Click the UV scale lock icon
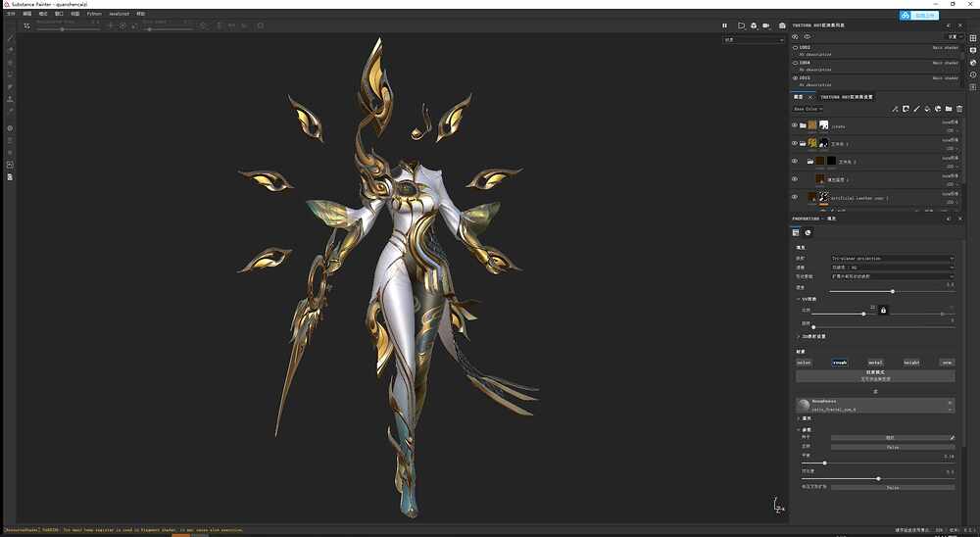 click(883, 311)
